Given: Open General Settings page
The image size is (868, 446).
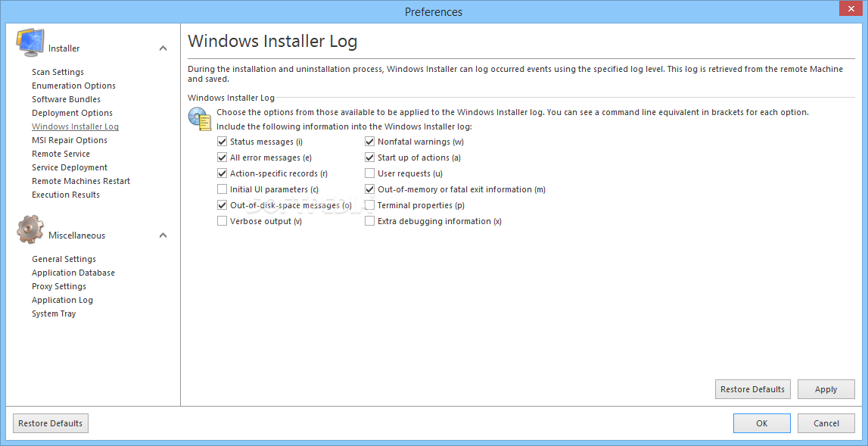Looking at the screenshot, I should [x=64, y=259].
